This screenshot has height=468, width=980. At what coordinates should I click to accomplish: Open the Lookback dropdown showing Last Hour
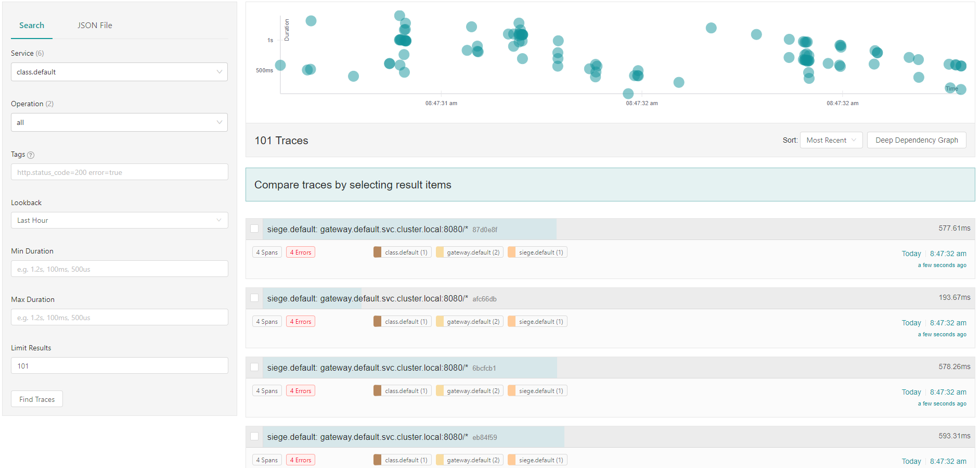[x=119, y=220]
